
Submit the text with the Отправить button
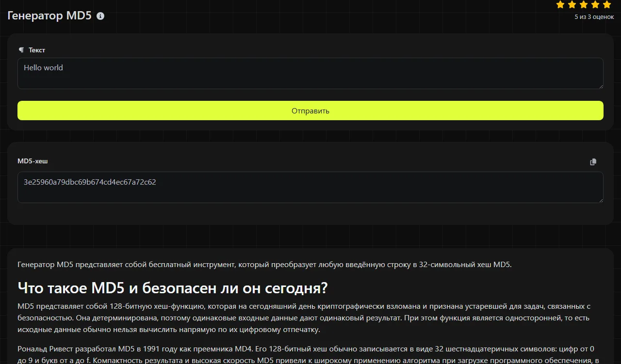[x=310, y=111]
